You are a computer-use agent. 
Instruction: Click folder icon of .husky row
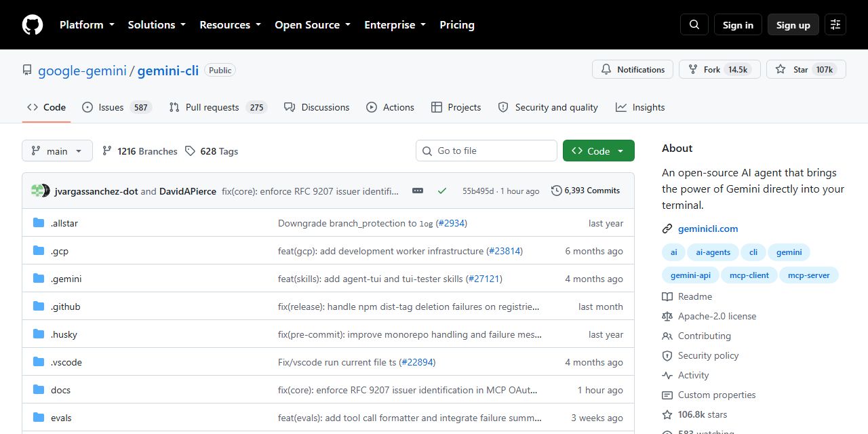click(x=39, y=334)
